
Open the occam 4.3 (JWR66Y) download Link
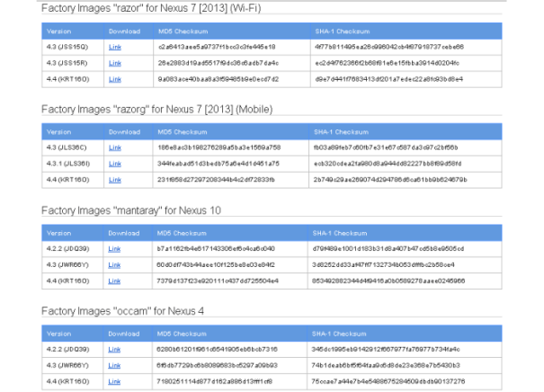coord(114,366)
